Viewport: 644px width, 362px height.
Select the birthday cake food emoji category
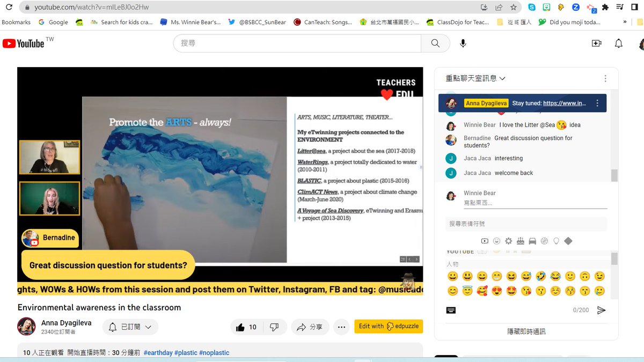click(x=521, y=241)
